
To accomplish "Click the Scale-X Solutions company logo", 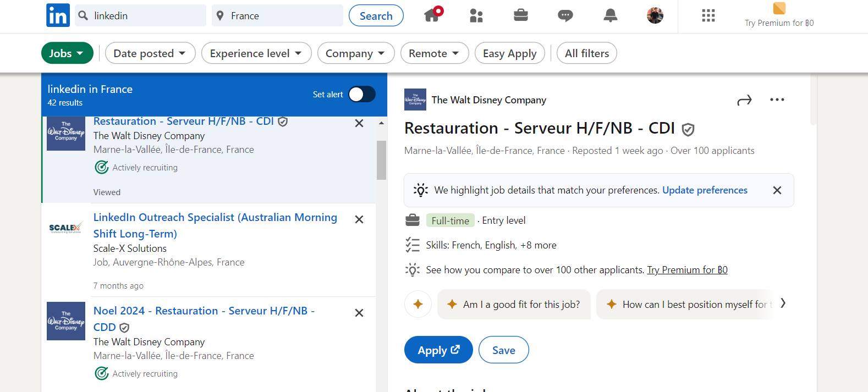I will tap(66, 228).
